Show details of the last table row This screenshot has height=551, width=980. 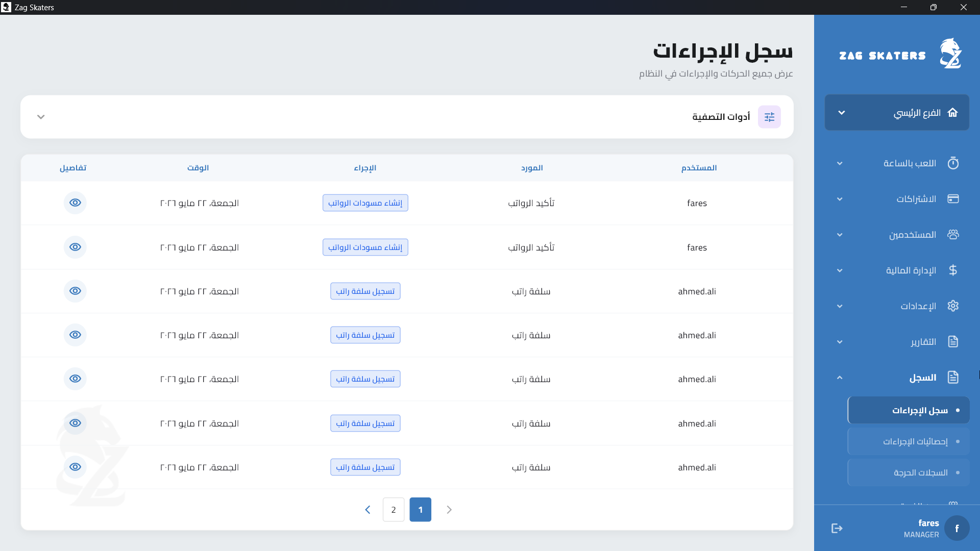(75, 467)
